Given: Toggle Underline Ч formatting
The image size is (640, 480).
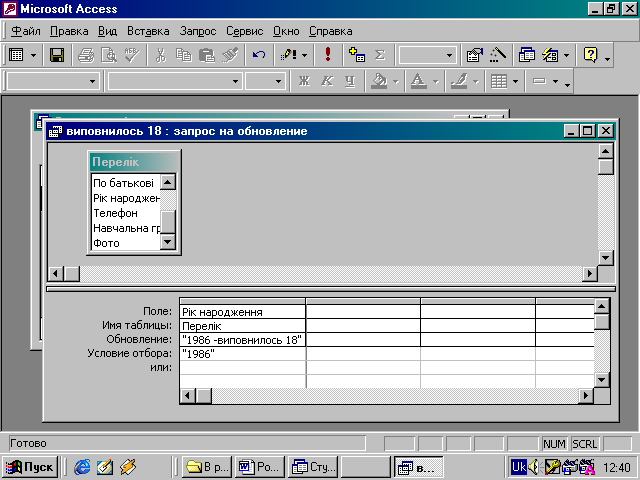Looking at the screenshot, I should (x=350, y=81).
